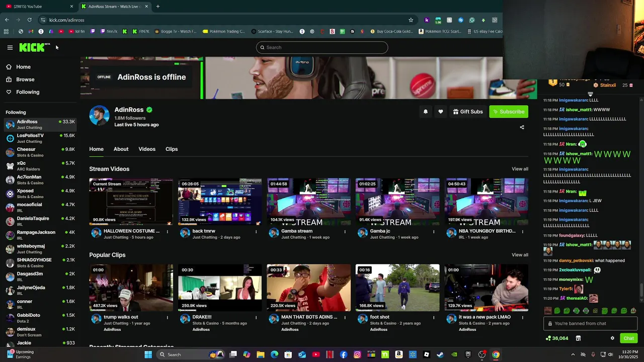This screenshot has height=362, width=644.
Task: Click danny_petkovski username in chat
Action: point(576,260)
